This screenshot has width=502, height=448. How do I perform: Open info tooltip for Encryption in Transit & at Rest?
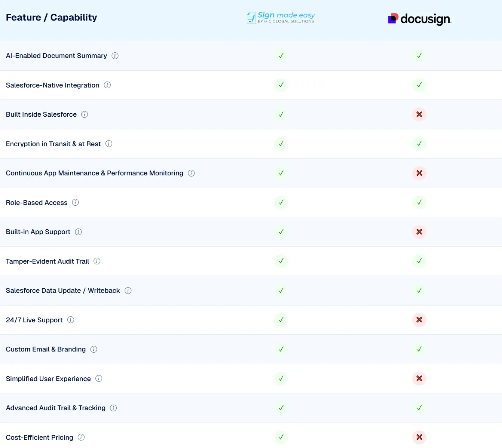coord(109,144)
